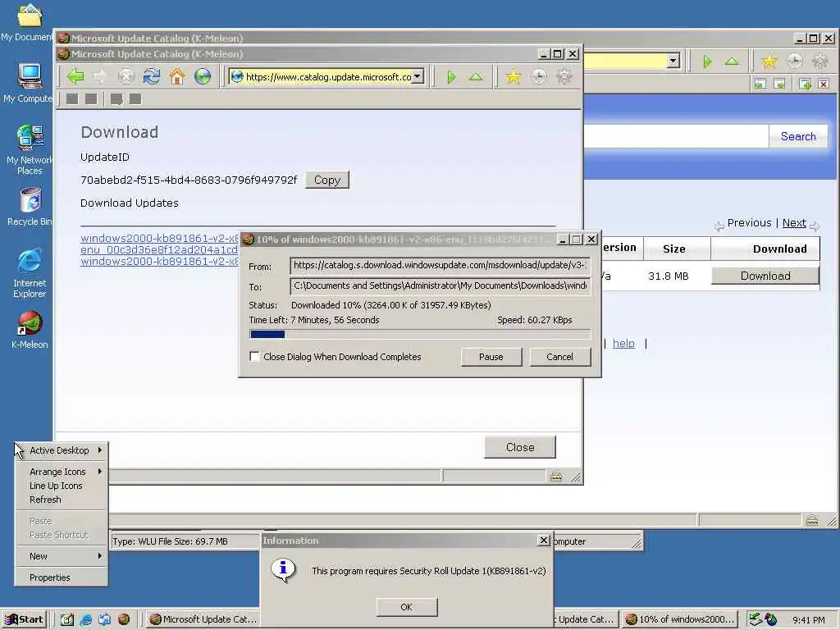840x630 pixels.
Task: Click the green Go arrow in front window
Action: pos(451,77)
